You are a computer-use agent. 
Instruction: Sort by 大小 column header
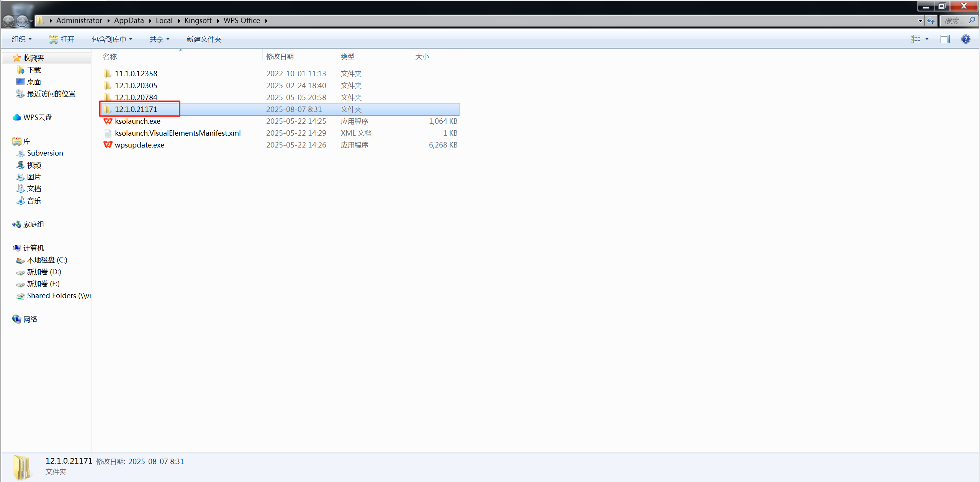[x=422, y=57]
